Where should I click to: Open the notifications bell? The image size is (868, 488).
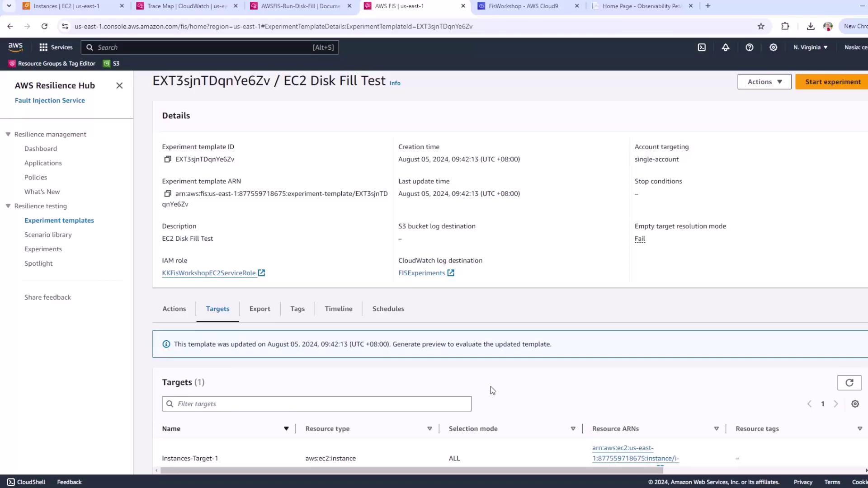[x=726, y=47]
